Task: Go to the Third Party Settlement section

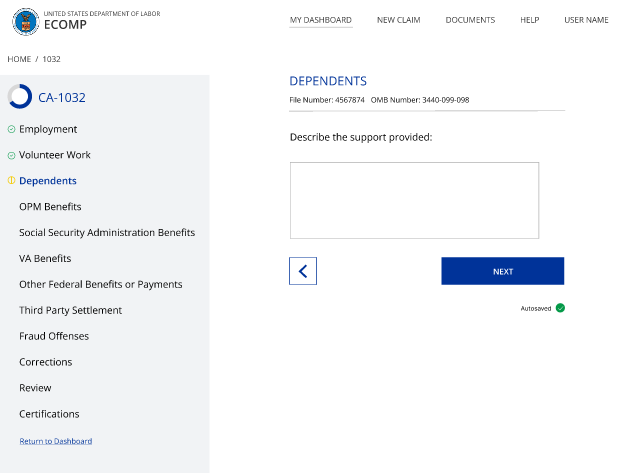Action: coord(70,310)
